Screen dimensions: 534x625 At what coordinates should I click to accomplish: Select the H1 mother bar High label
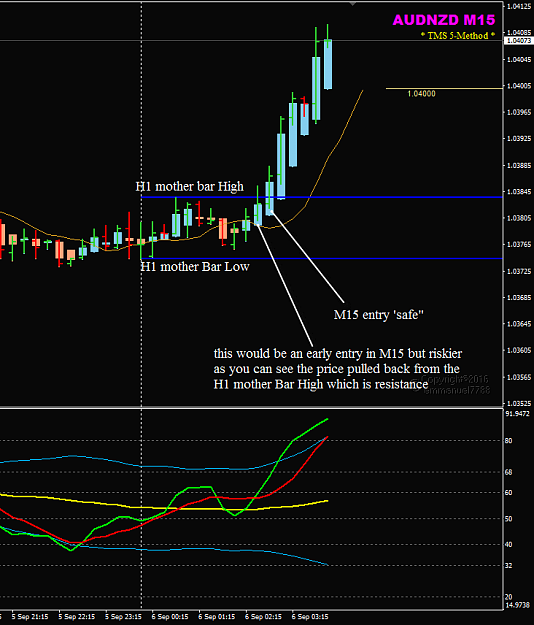[x=190, y=187]
